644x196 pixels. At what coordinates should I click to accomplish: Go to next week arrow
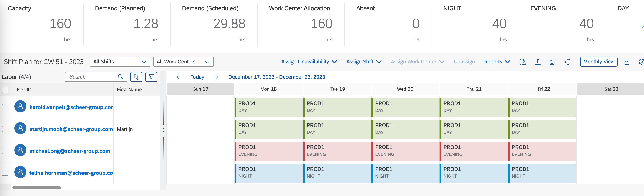point(216,77)
